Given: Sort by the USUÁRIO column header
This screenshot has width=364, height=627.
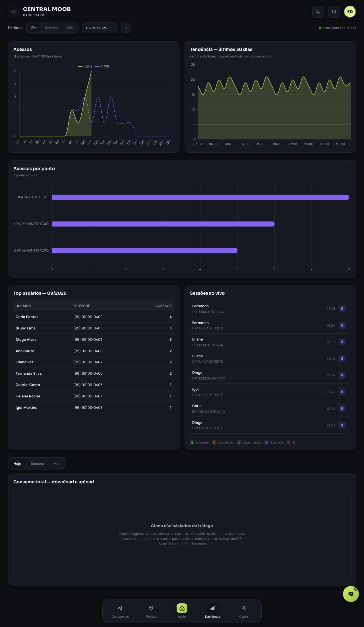Looking at the screenshot, I should pyautogui.click(x=23, y=306).
